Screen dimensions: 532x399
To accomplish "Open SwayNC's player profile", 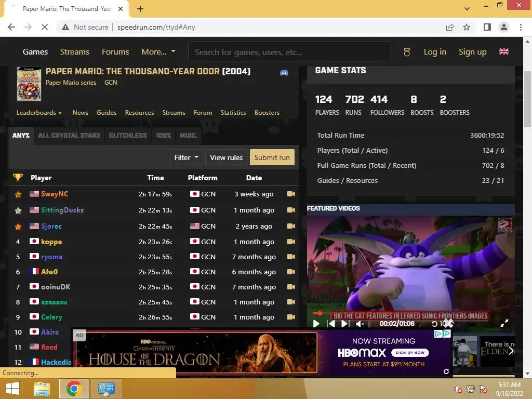I will (x=55, y=194).
